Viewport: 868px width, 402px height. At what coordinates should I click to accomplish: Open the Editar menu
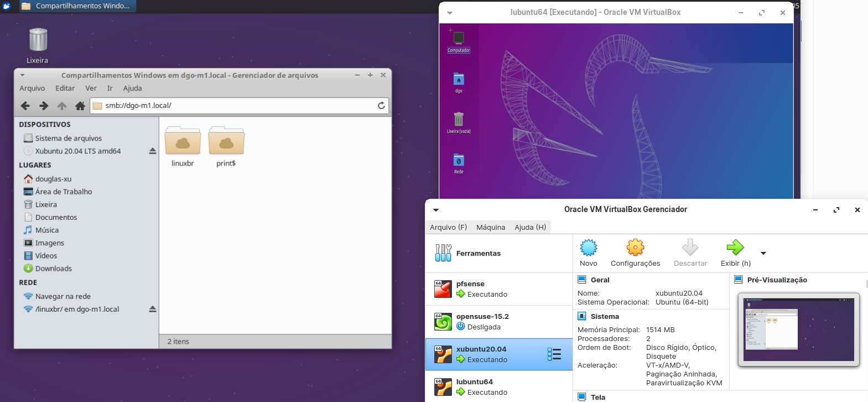(x=65, y=89)
